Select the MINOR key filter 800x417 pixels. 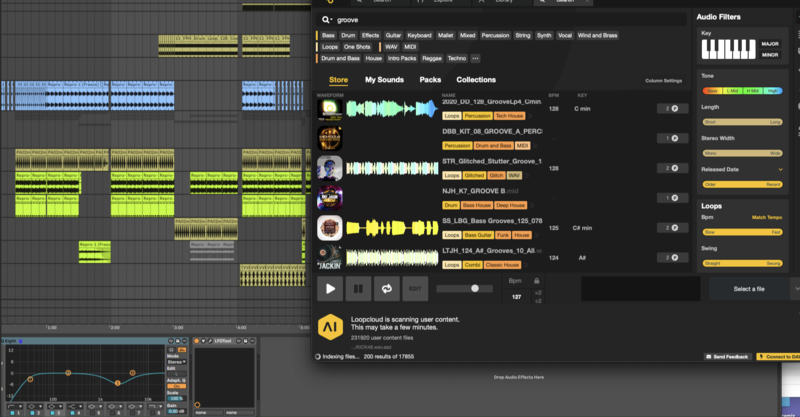(x=770, y=55)
